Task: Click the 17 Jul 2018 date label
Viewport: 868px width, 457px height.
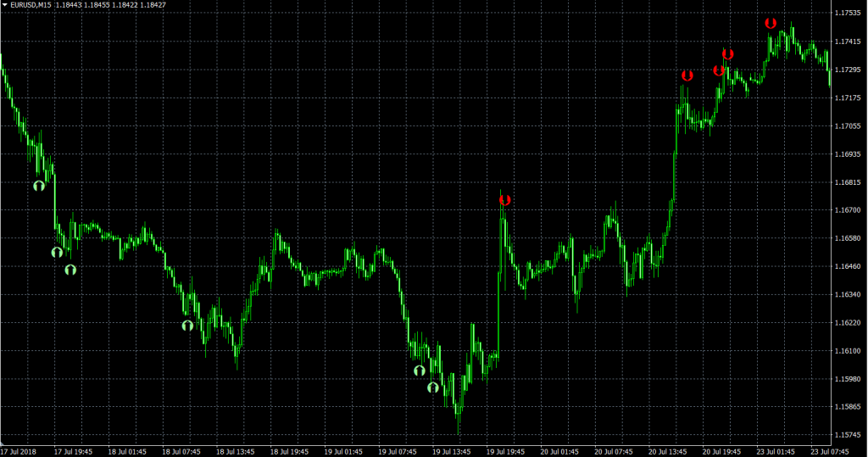Action: (x=19, y=451)
